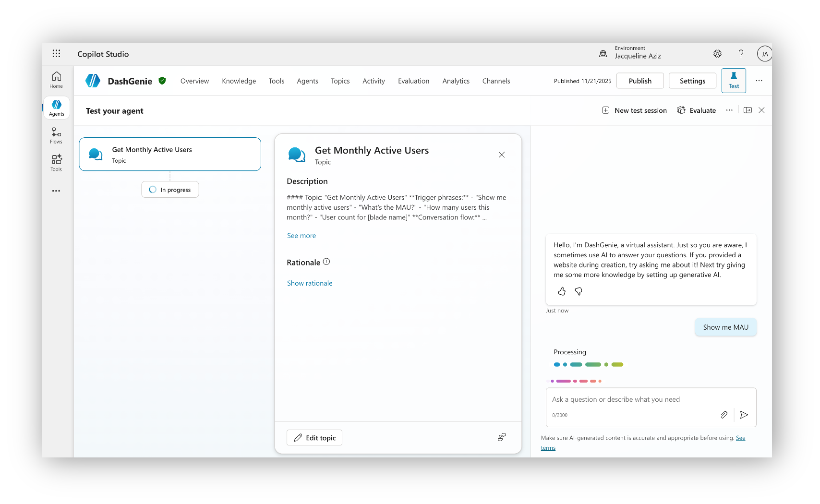Click the Copilot Studio title
The height and width of the screenshot is (504, 820).
(103, 54)
